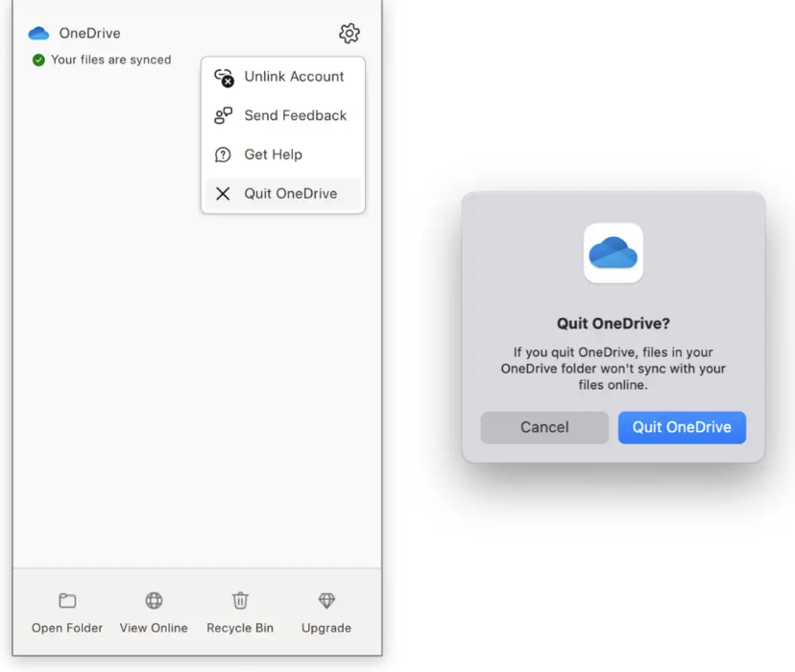This screenshot has height=672, width=795.
Task: Click the 'Your files are synced' status text
Action: coord(111,60)
